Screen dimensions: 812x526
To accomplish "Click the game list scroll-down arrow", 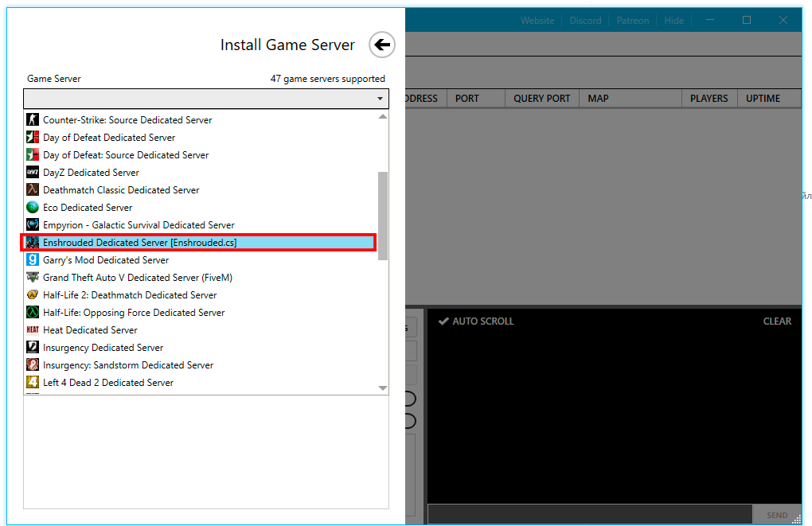I will pyautogui.click(x=383, y=388).
